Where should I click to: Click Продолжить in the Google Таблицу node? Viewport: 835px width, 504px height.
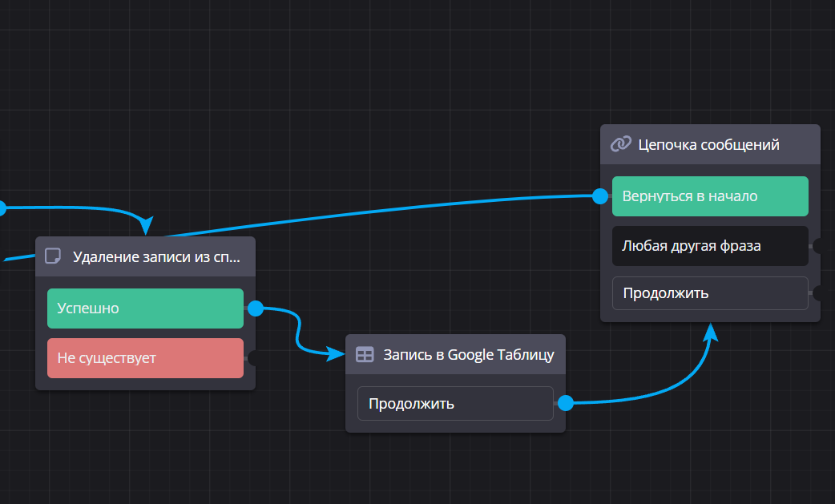(455, 403)
